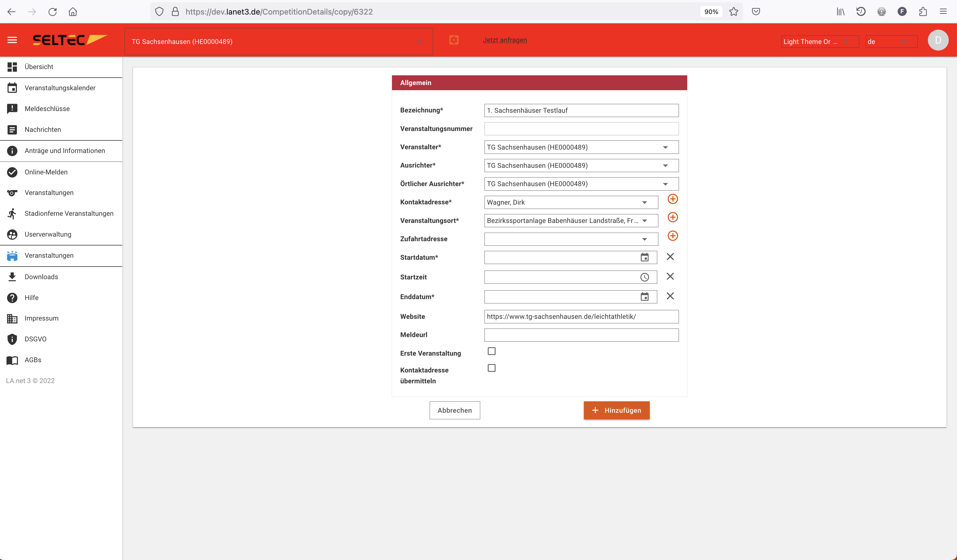Click the LA.net 3 © 2022 footer text
Viewport: 957px width, 560px height.
pos(30,381)
